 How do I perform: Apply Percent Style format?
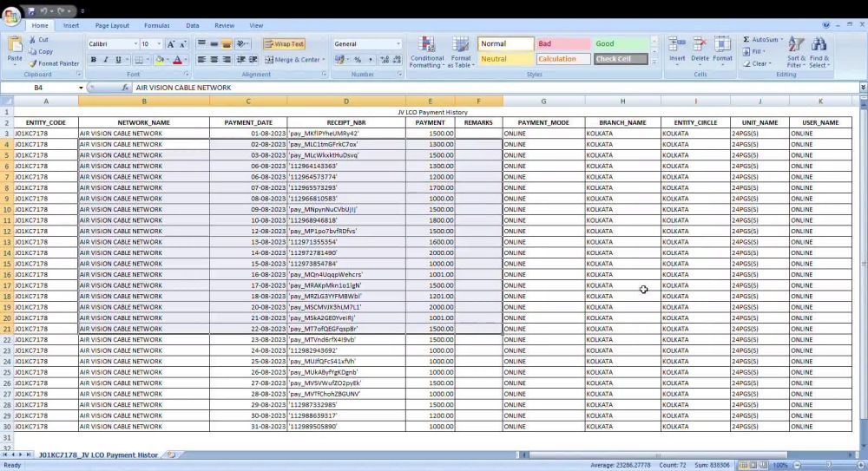pyautogui.click(x=358, y=59)
